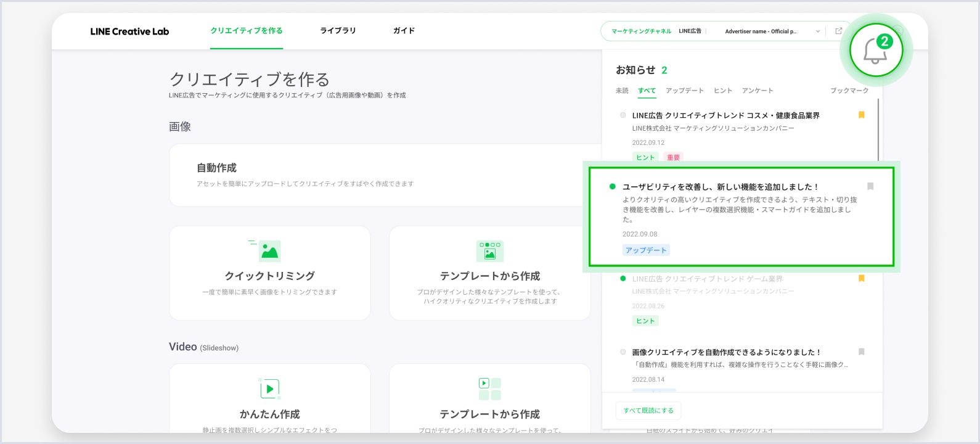
Task: Open the 自動作成 image card
Action: click(385, 175)
